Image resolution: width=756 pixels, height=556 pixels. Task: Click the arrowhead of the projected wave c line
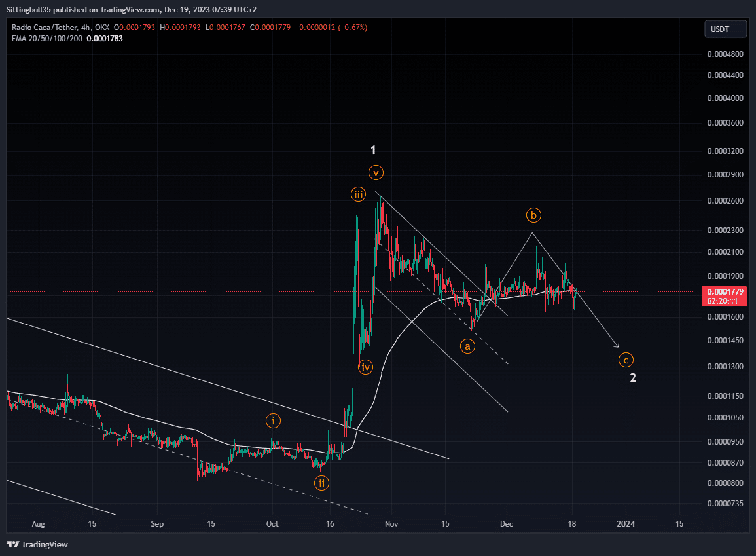coord(617,346)
